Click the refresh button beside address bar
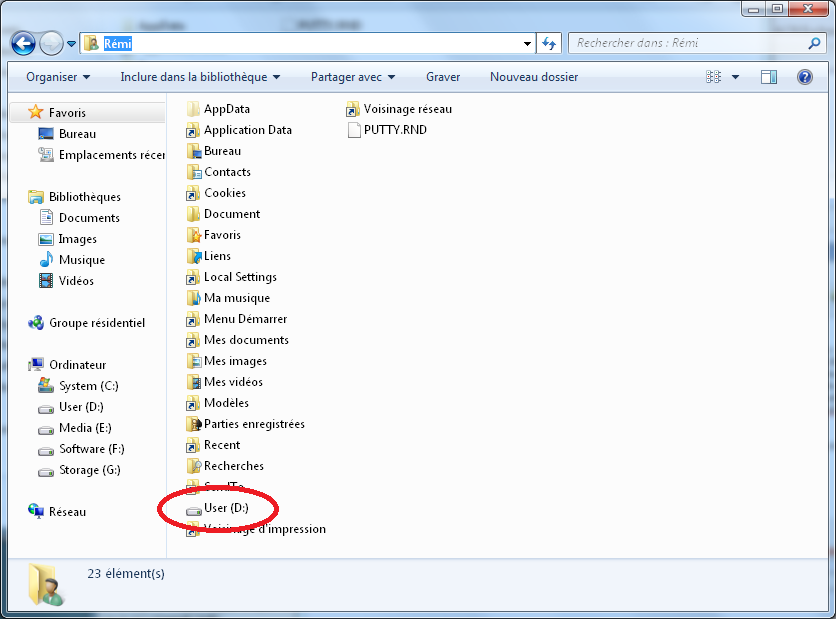 pos(549,43)
